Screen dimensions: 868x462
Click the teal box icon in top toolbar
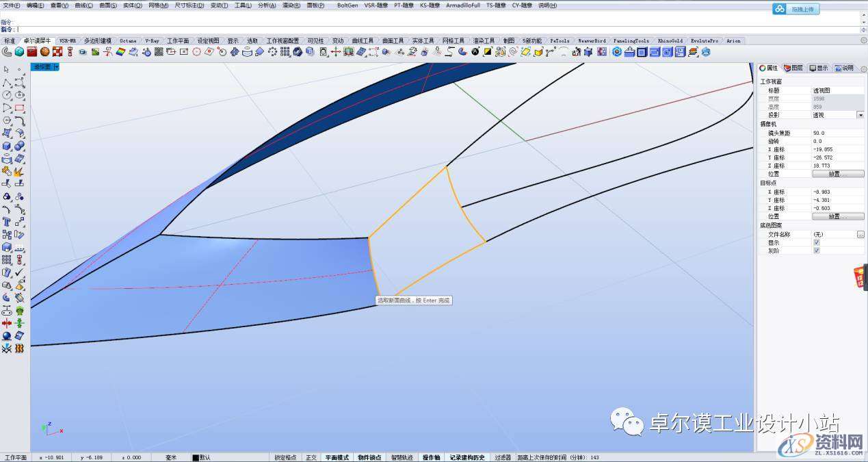point(19,51)
